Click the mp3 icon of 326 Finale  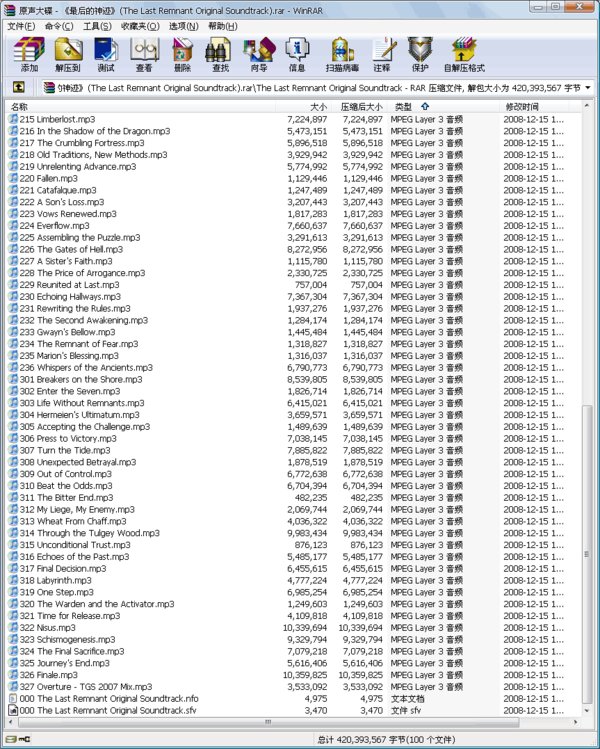tap(13, 674)
